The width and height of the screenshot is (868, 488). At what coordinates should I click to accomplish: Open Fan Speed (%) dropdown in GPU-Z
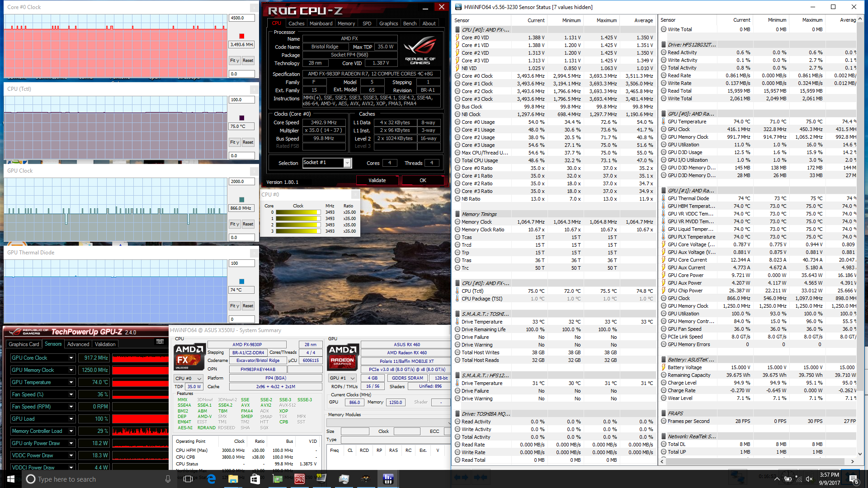point(71,394)
